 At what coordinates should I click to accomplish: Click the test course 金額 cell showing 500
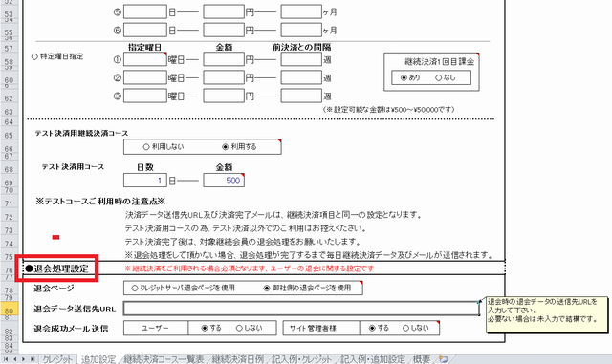(224, 181)
